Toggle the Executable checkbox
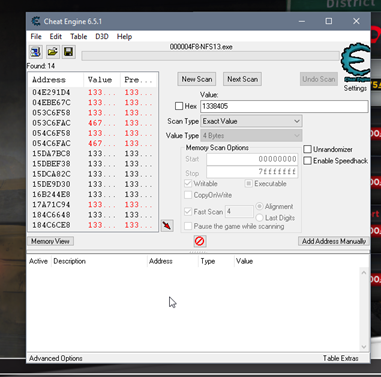Image resolution: width=381 pixels, height=377 pixels. [x=249, y=184]
